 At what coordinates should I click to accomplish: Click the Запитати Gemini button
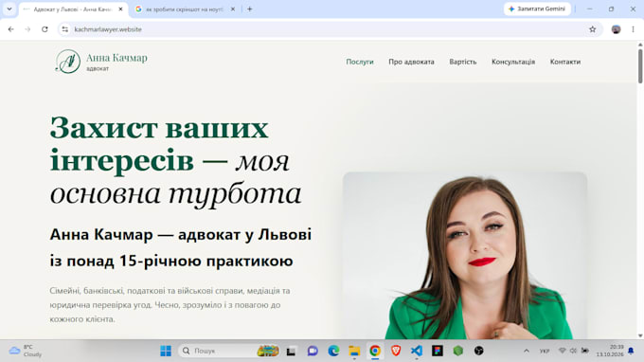[537, 9]
